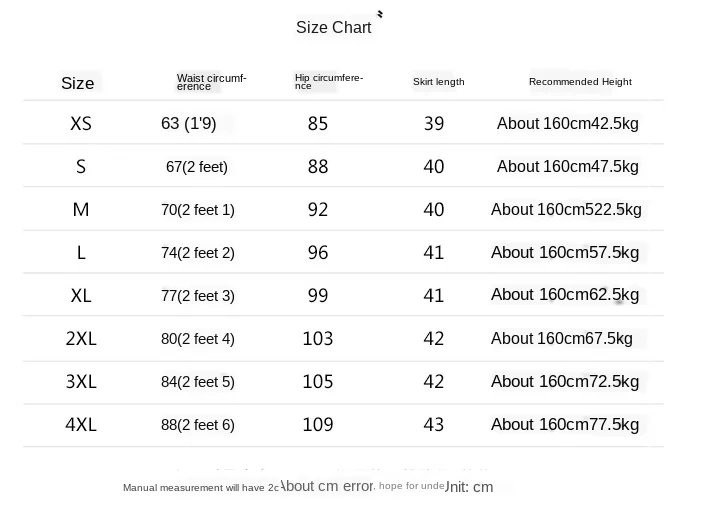Select skirt length value 39
This screenshot has height=510, width=706.
[x=434, y=123]
